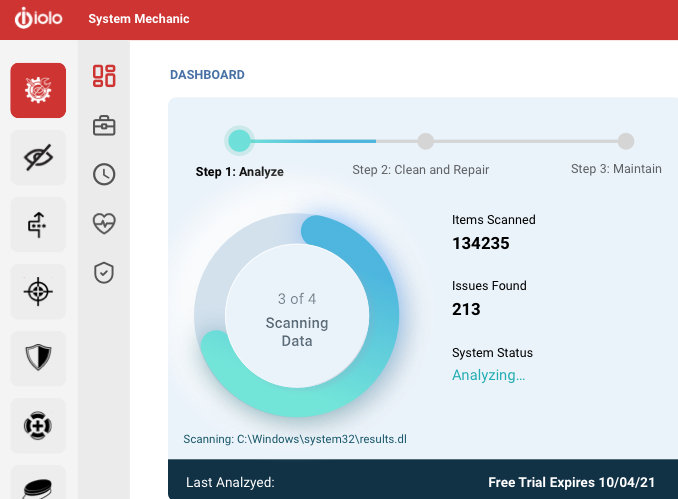Click the 213 issues found value
678x499 pixels.
click(x=466, y=310)
